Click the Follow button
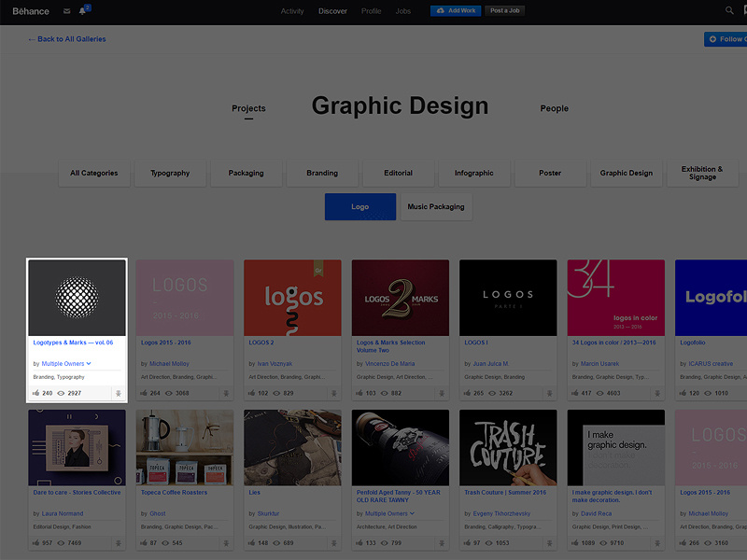 [726, 39]
